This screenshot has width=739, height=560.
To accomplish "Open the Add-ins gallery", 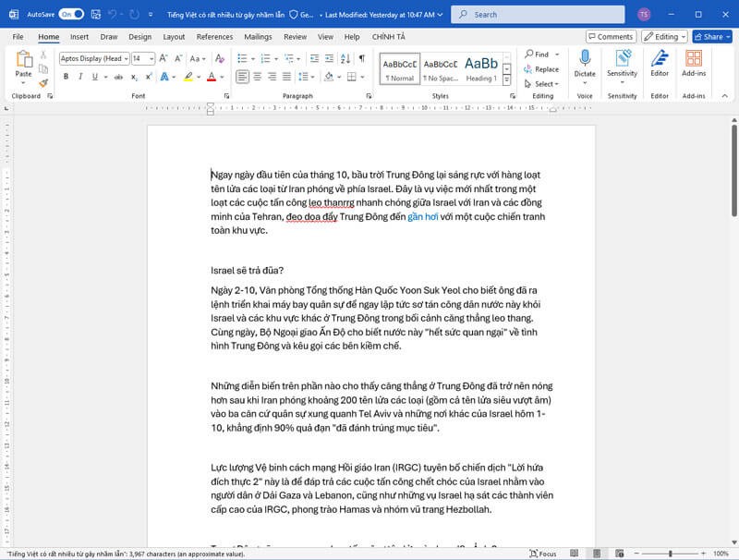I will coord(694,64).
